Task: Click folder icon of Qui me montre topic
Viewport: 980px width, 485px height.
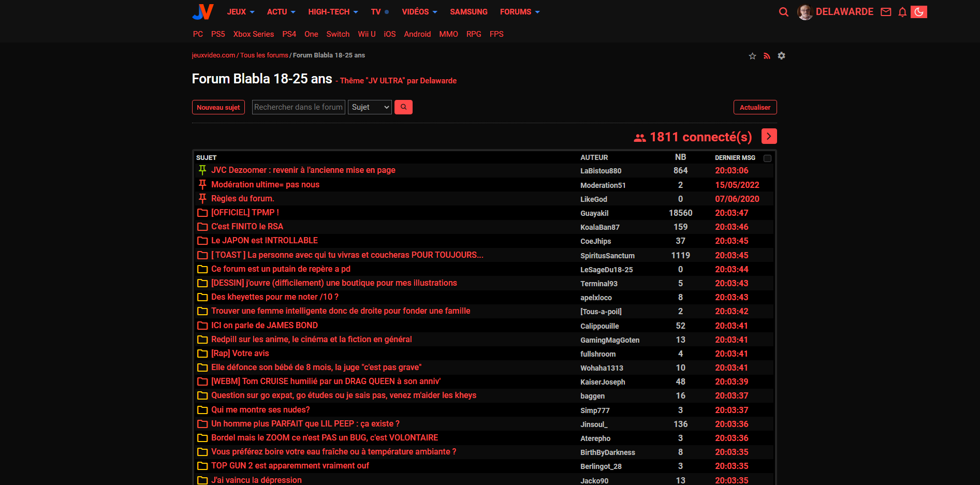Action: coord(202,410)
